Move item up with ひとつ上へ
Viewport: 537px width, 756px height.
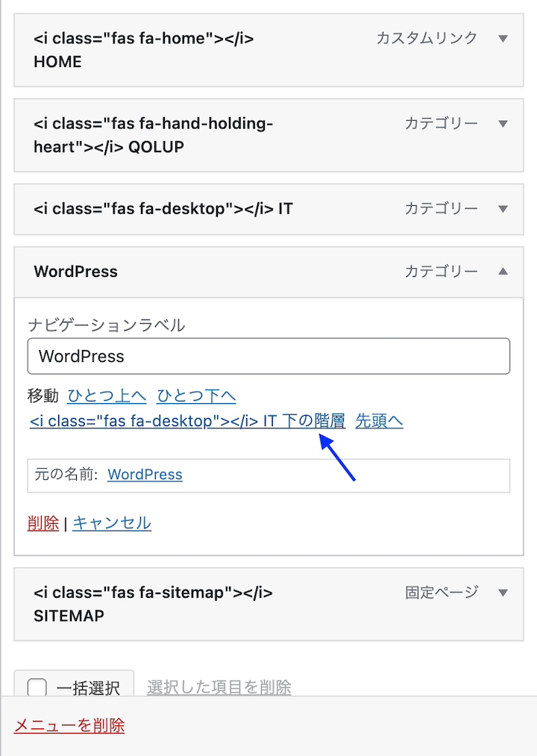[x=107, y=396]
